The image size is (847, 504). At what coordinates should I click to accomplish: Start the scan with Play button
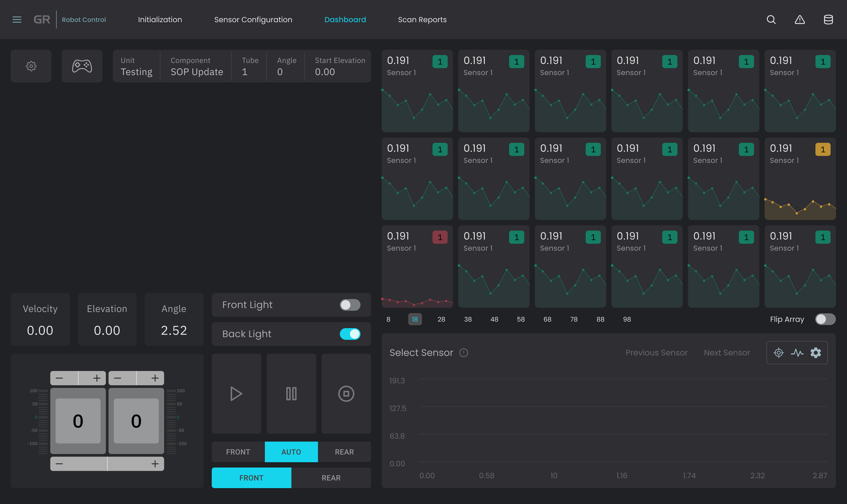236,394
